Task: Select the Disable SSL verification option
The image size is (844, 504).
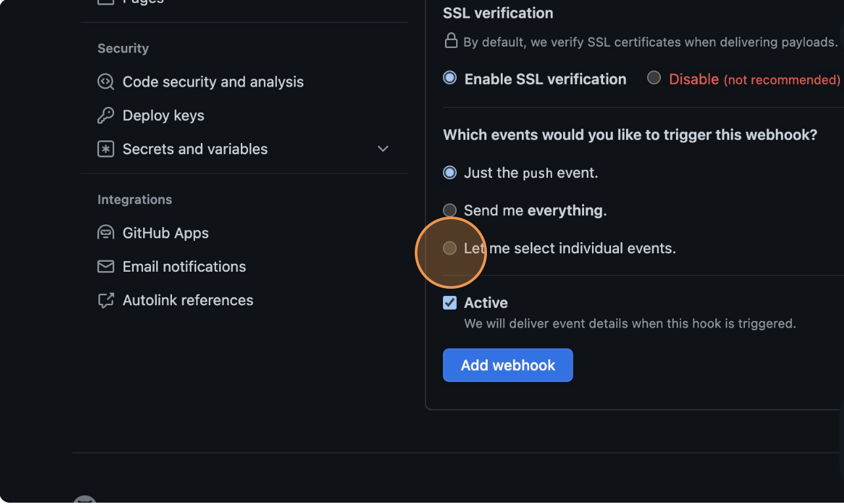Action: click(654, 77)
